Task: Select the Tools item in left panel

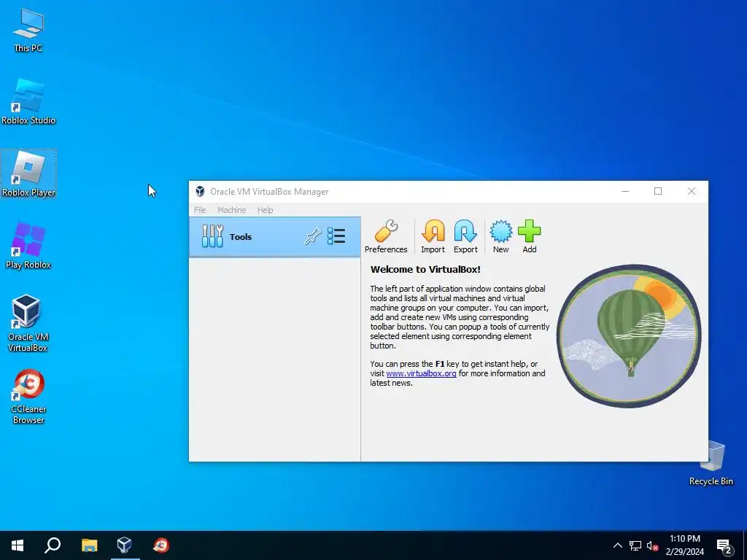Action: click(275, 237)
